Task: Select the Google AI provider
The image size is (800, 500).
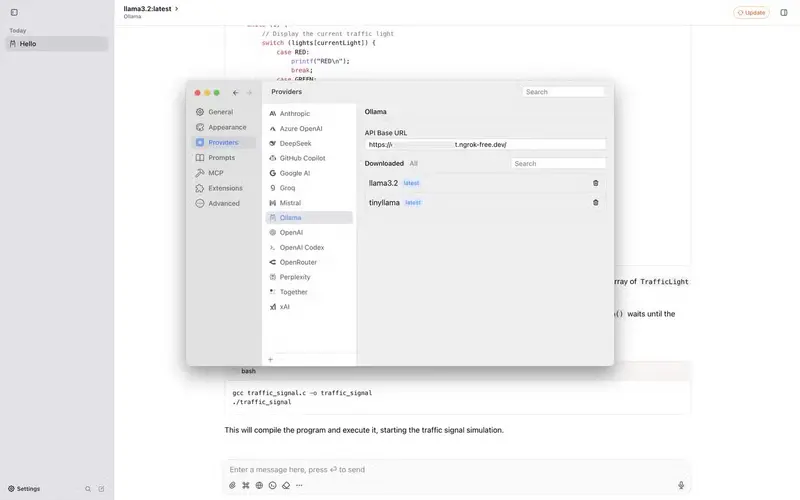Action: [x=309, y=173]
